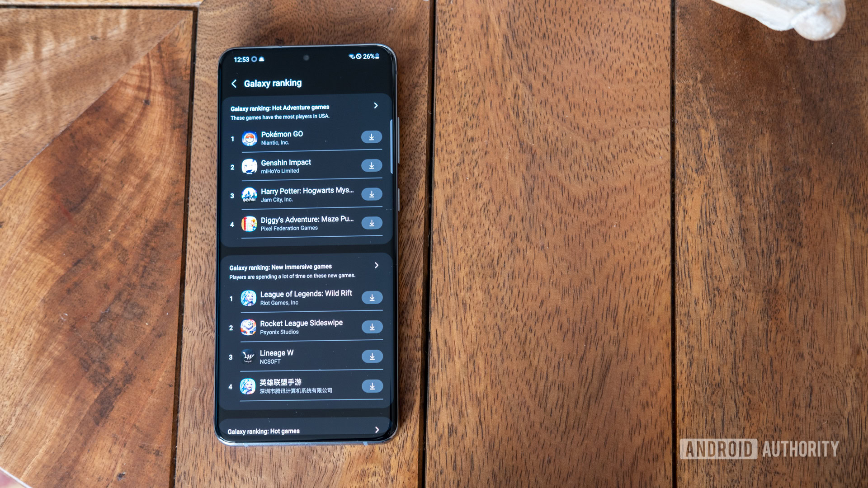Image resolution: width=868 pixels, height=488 pixels.
Task: Download the fourth New Immersive game
Action: tap(371, 387)
